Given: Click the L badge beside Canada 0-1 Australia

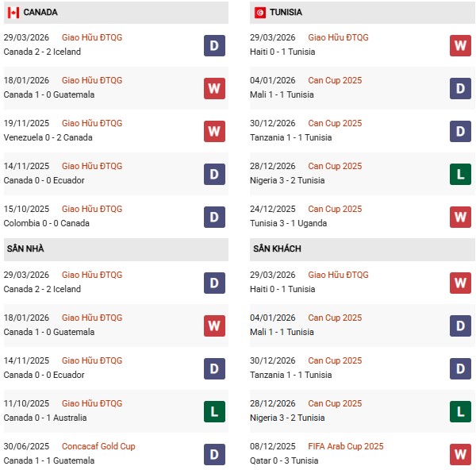Looking at the screenshot, I should point(214,411).
